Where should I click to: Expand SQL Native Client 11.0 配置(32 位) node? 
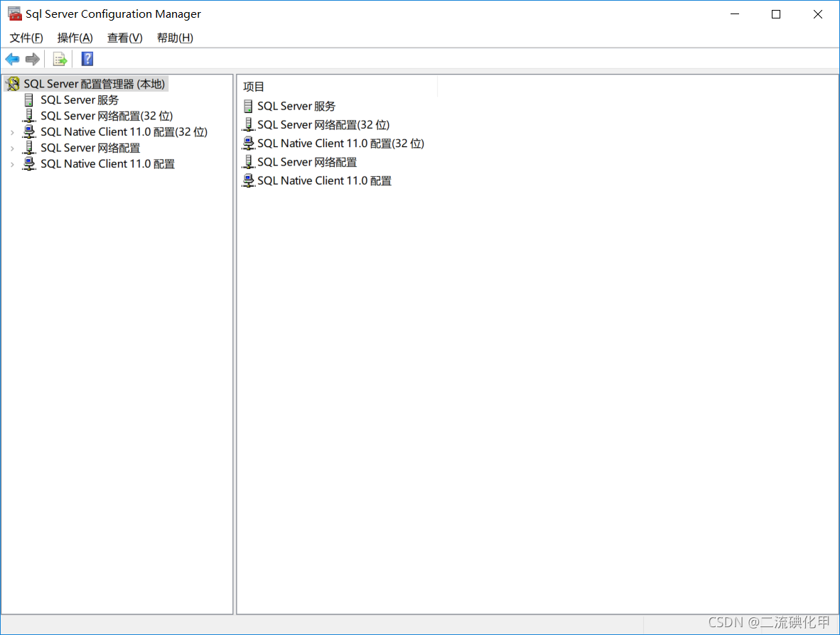pos(12,132)
